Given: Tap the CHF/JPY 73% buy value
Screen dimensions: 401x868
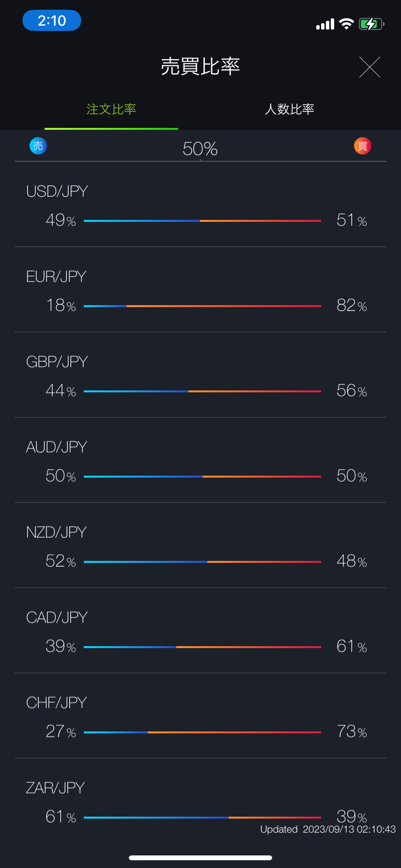Looking at the screenshot, I should 352,731.
